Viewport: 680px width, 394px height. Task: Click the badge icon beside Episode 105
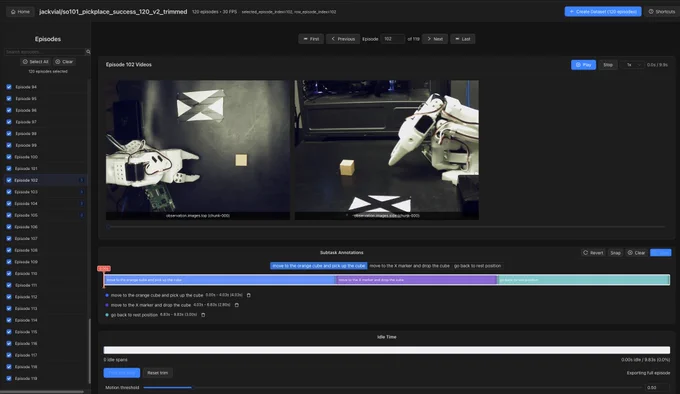[82, 215]
